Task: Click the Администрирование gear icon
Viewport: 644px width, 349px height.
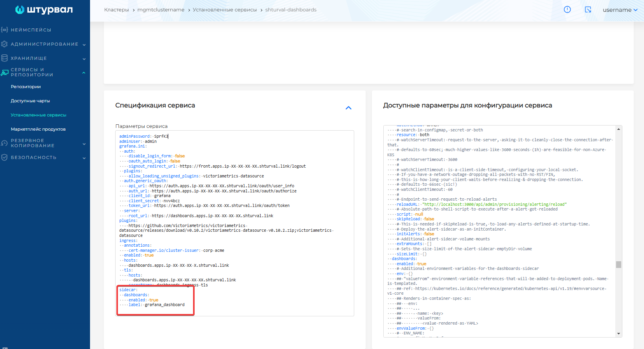Action: tap(4, 44)
